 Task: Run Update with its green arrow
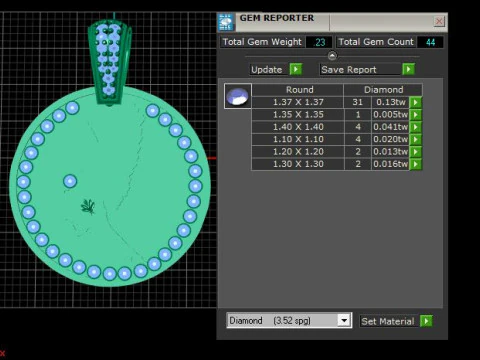pos(296,69)
